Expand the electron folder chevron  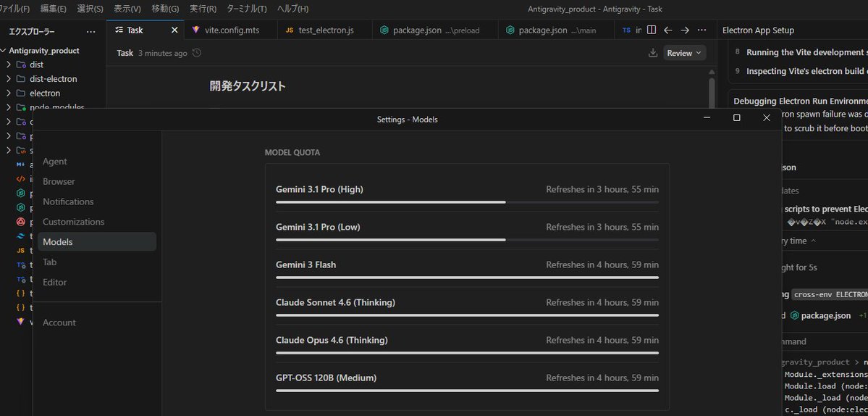tap(8, 93)
